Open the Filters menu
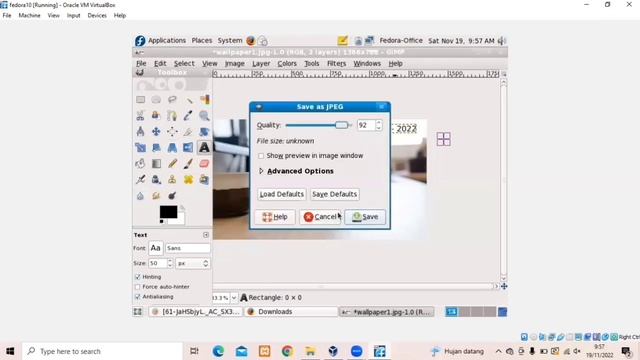The height and width of the screenshot is (360, 640). (x=336, y=64)
